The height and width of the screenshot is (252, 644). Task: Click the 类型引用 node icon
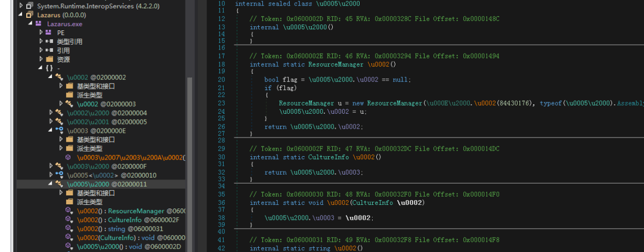pyautogui.click(x=49, y=42)
